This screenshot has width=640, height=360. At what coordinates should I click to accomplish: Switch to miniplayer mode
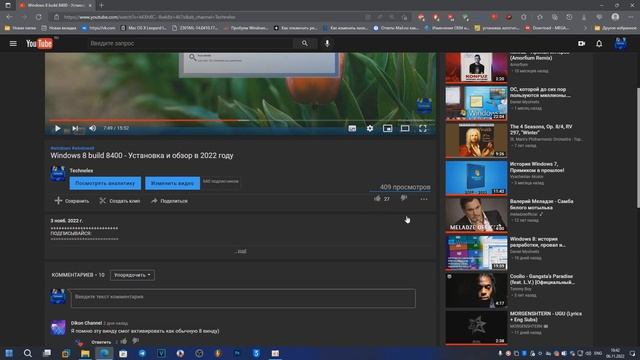[387, 129]
